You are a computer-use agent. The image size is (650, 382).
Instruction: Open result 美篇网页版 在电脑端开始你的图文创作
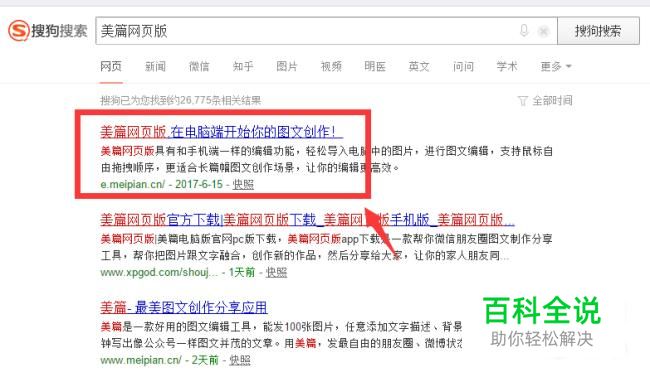[x=221, y=132]
